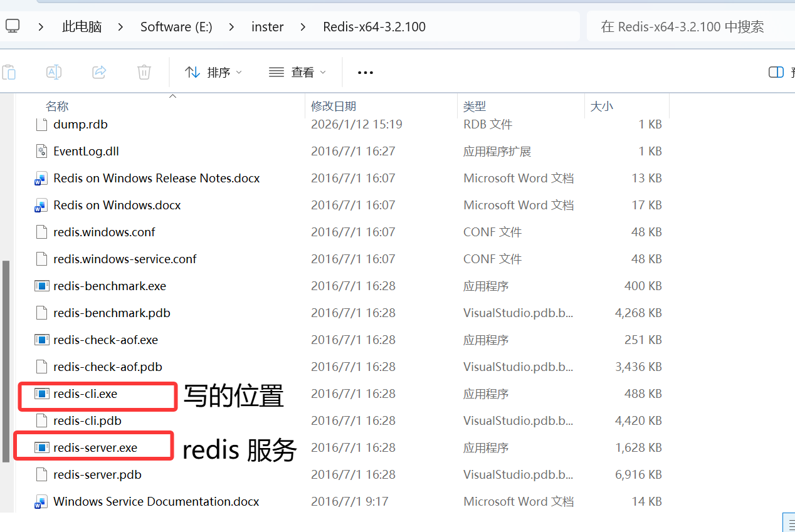Click the PC monitor icon in address bar

[x=13, y=26]
